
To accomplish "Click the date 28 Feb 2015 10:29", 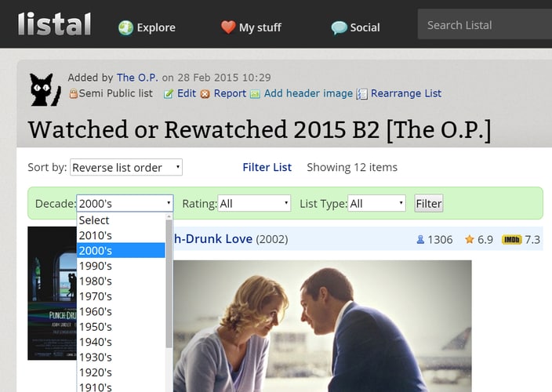I will pos(224,78).
